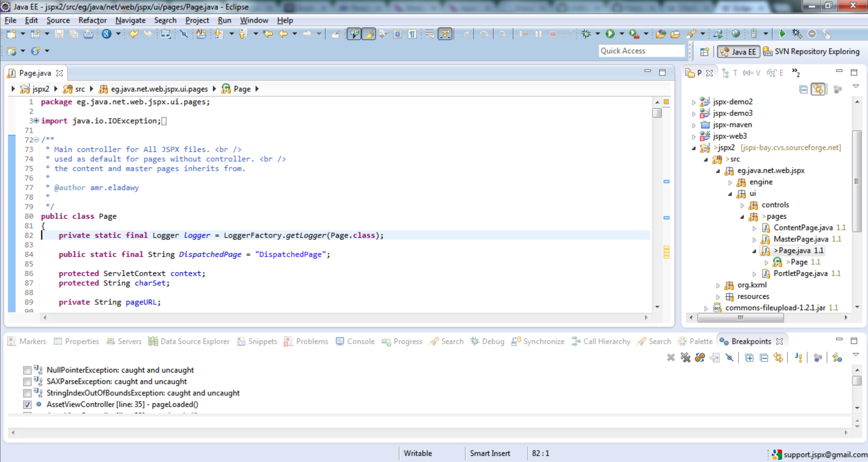Screen dimensions: 868x462
Task: Select PortletPage.java in Project Explorer
Action: tap(800, 273)
